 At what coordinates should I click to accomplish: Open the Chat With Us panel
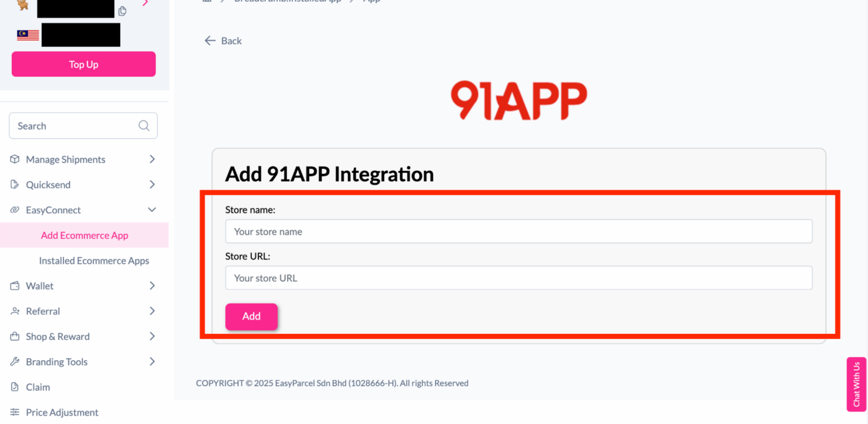(x=857, y=384)
